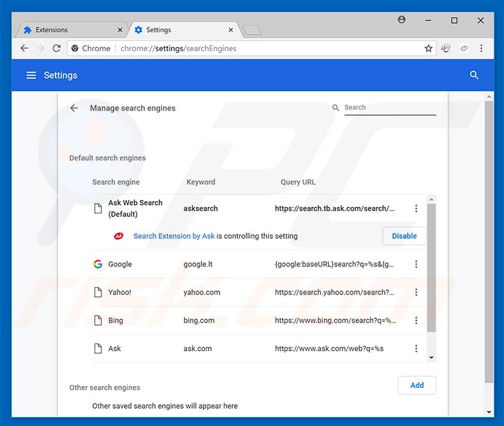This screenshot has height=426, width=504.
Task: Click the www.ask.com/web?q=%s URL
Action: pos(329,349)
